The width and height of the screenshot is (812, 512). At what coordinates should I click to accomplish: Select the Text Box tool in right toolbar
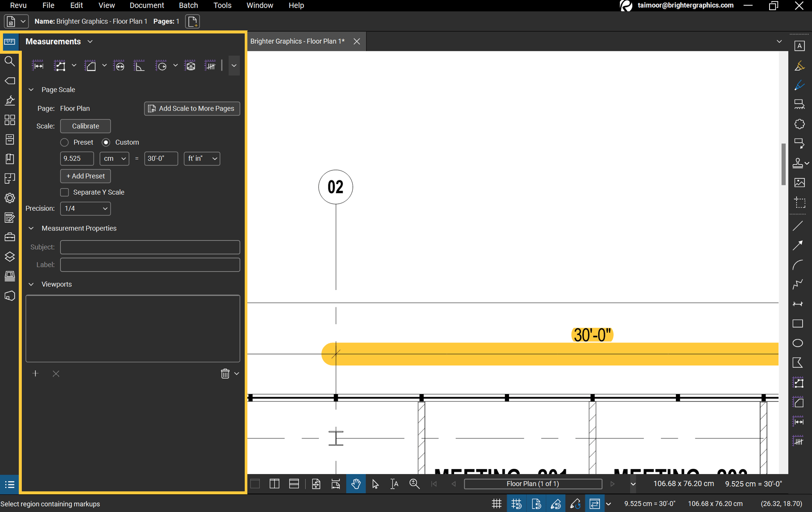(799, 46)
